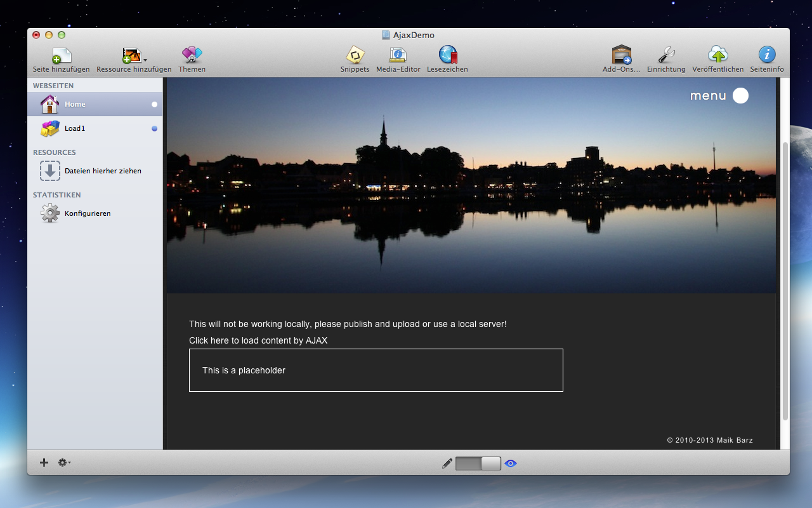Click the menu button in page header
812x508 pixels.
pyautogui.click(x=708, y=96)
